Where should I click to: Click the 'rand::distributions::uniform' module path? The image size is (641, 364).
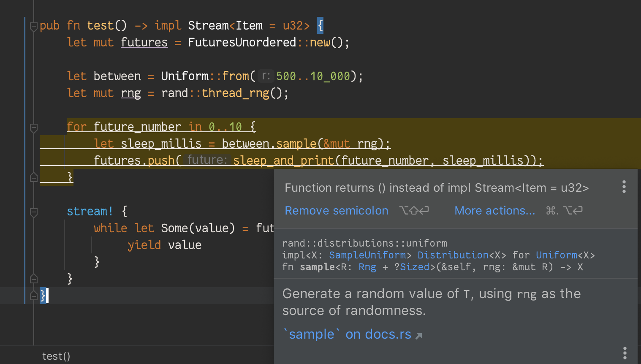point(364,243)
